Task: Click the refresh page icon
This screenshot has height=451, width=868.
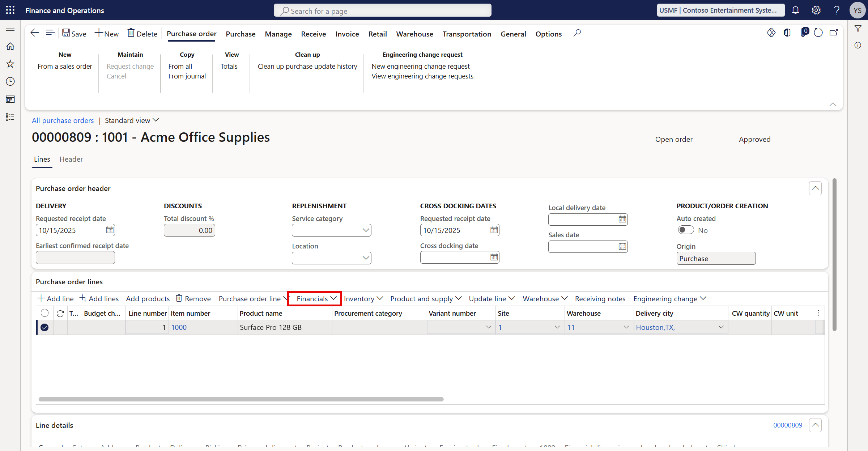Action: (x=818, y=33)
